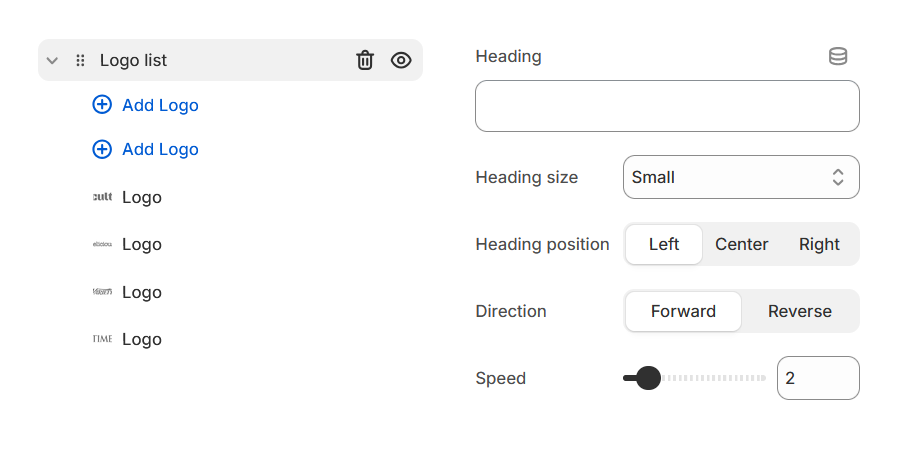Collapse the Logo list section
The image size is (919, 469).
point(53,61)
